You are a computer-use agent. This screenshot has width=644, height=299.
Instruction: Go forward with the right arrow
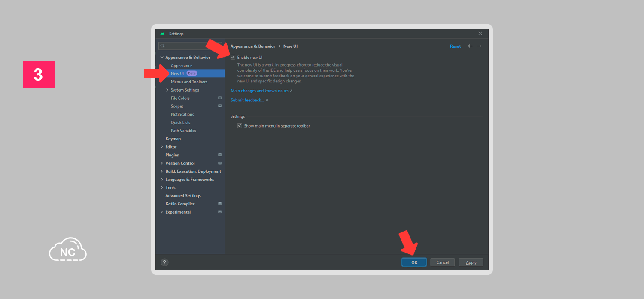pos(479,46)
